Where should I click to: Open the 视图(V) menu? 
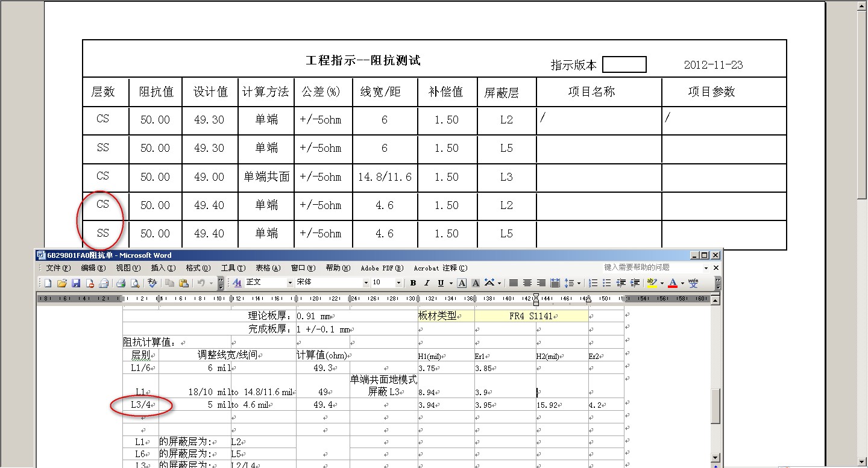(128, 268)
